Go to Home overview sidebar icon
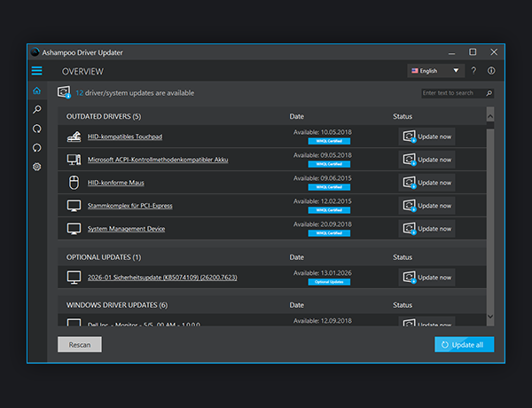Viewport: 532px width, 408px height. (36, 90)
